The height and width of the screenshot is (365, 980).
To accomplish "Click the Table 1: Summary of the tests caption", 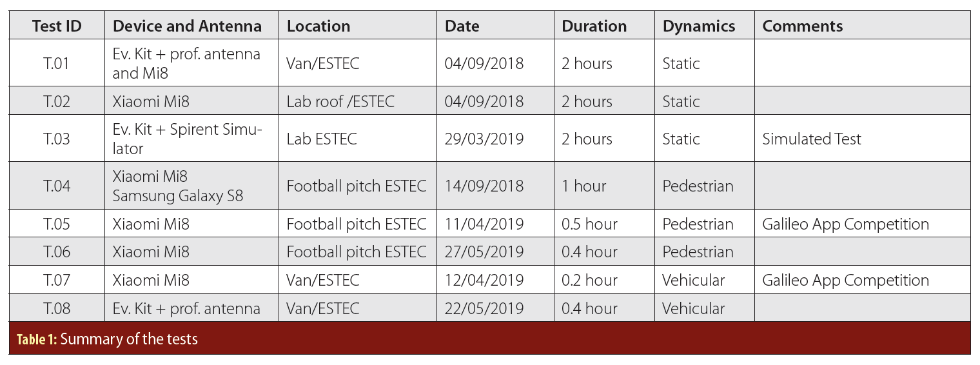I will coord(107,339).
